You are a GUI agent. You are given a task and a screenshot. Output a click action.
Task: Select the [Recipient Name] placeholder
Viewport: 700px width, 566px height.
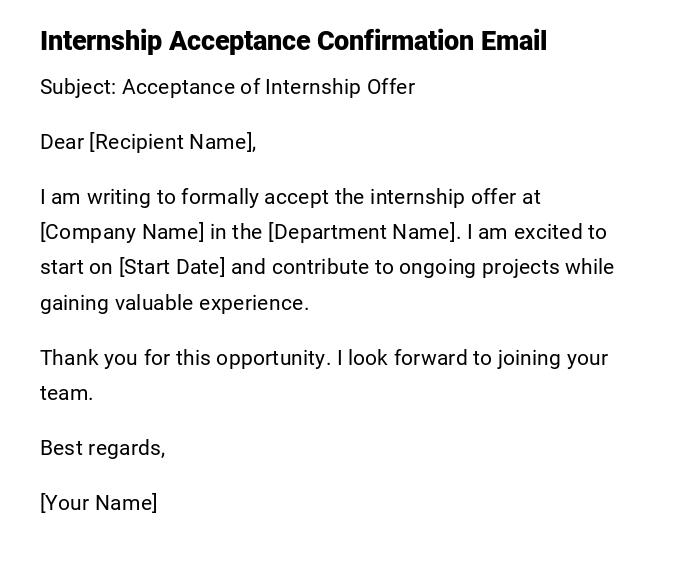172,142
